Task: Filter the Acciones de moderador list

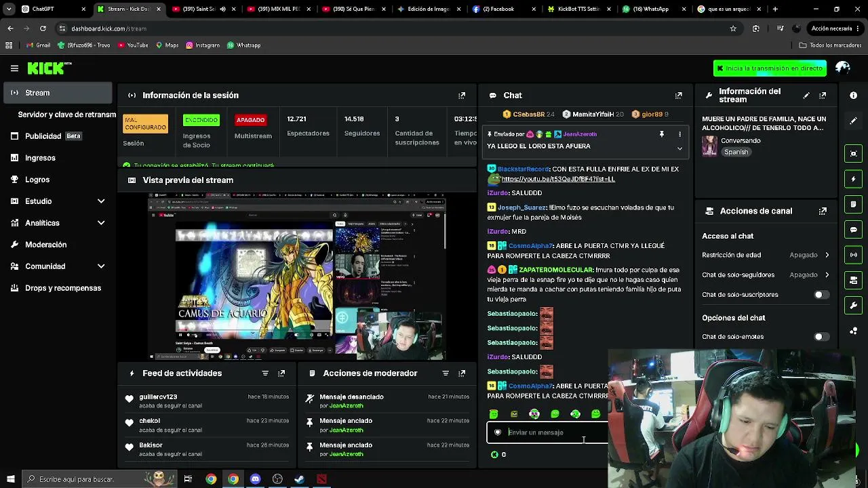Action: (x=446, y=373)
